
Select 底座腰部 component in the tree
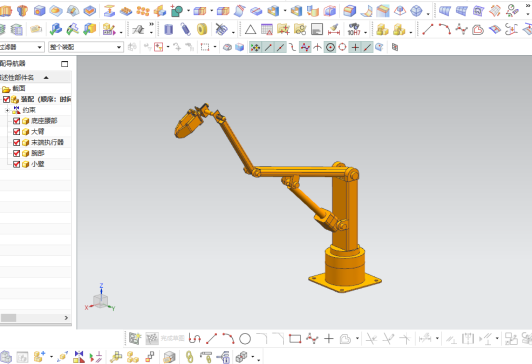(44, 121)
